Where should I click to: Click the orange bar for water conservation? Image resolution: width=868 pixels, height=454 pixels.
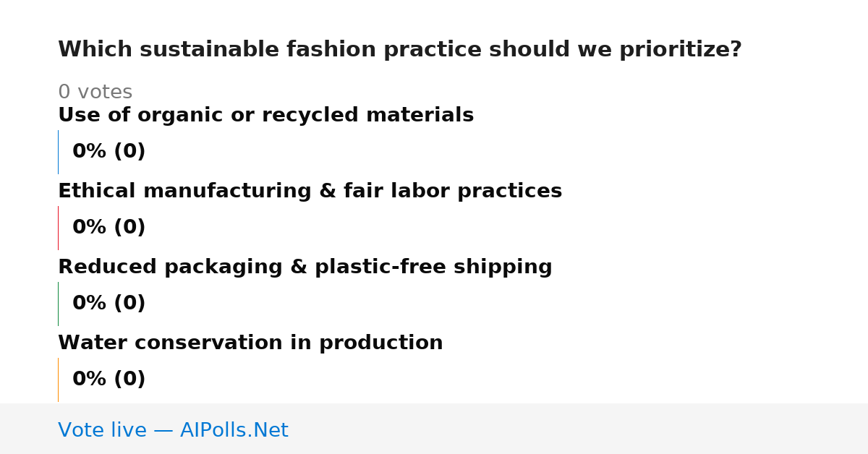[58, 380]
